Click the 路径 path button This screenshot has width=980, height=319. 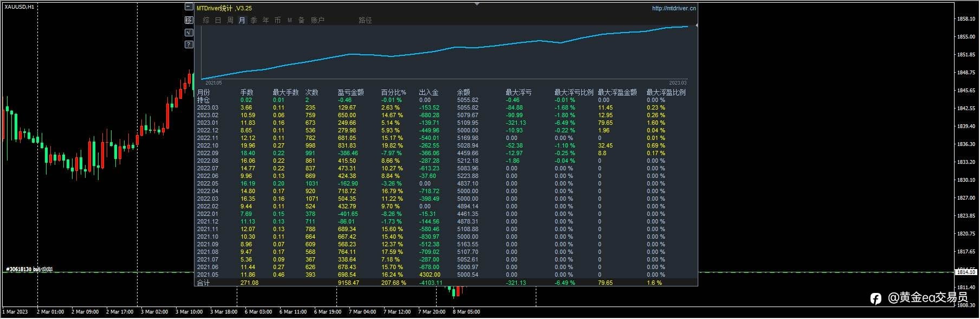coord(365,21)
